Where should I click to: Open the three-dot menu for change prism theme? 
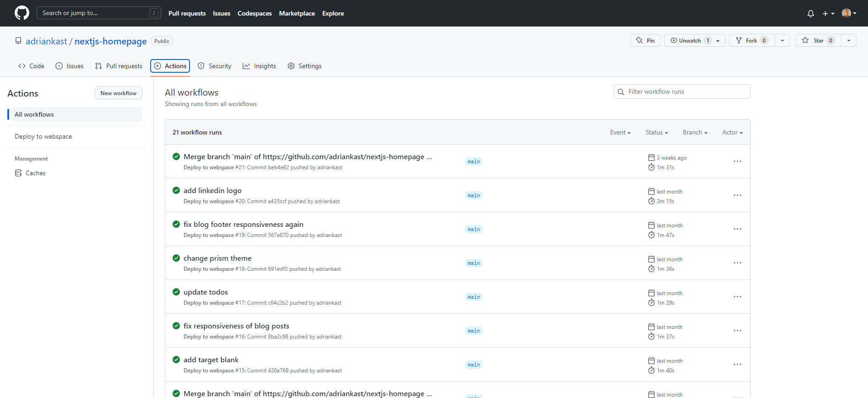738,263
